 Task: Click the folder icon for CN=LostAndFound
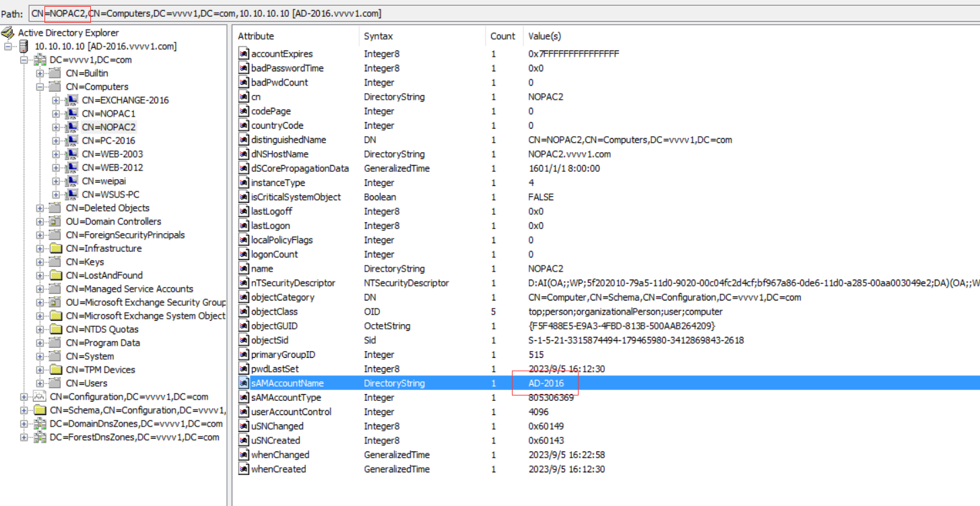click(56, 276)
